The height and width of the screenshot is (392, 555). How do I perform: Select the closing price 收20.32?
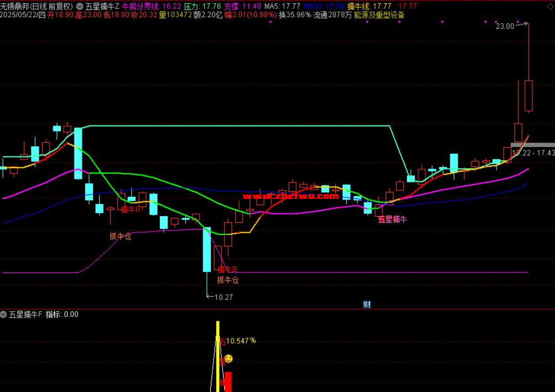click(144, 15)
